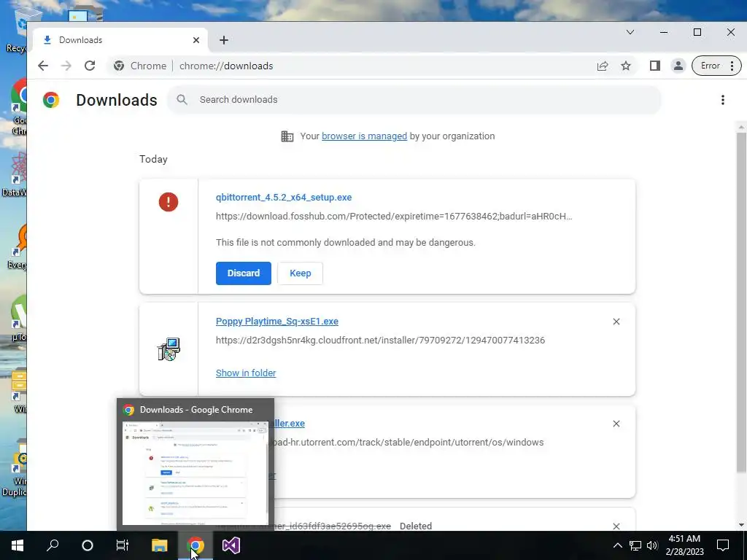Image resolution: width=747 pixels, height=560 pixels.
Task: Open Visual Studio from taskbar
Action: coord(231,545)
